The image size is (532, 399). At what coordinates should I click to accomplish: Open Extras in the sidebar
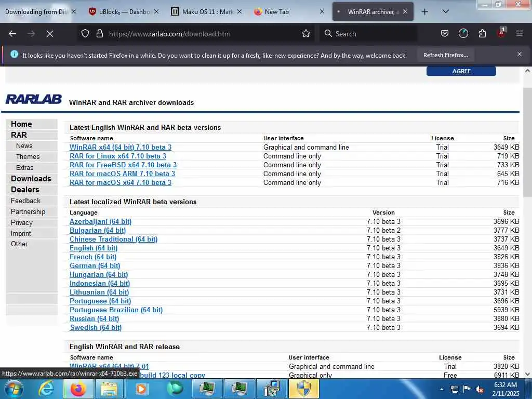25,168
